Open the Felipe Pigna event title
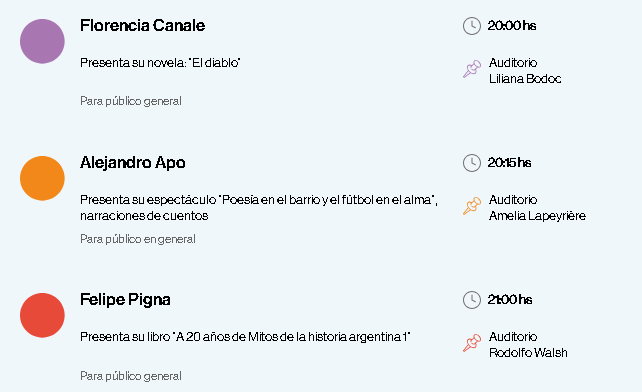 (x=125, y=300)
